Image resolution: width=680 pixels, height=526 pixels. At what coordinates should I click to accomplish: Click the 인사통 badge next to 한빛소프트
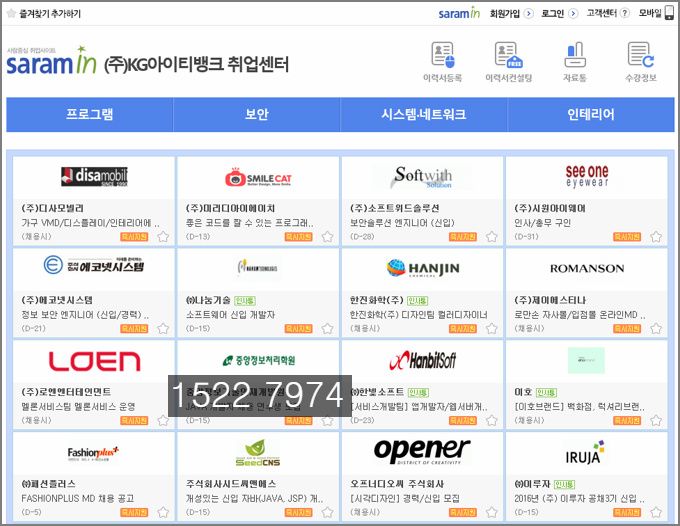tap(418, 392)
